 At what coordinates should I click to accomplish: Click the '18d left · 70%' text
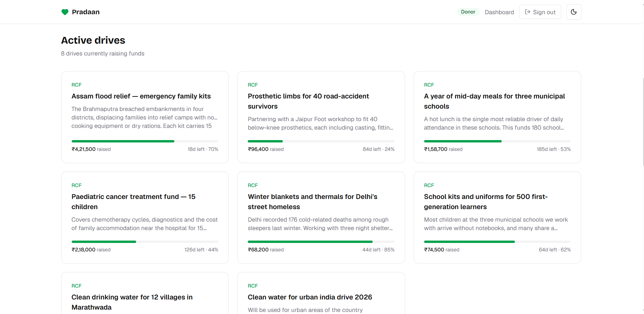click(203, 149)
